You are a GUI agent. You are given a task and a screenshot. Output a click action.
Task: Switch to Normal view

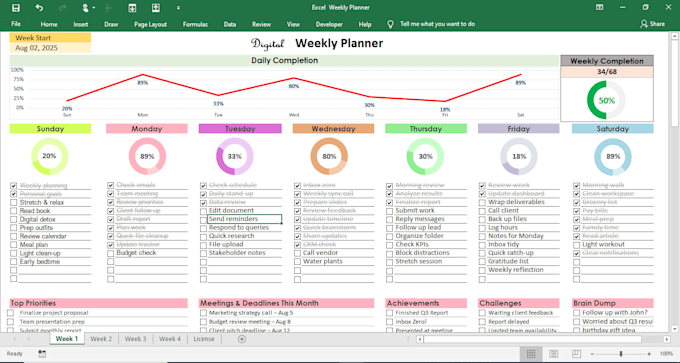[531, 354]
